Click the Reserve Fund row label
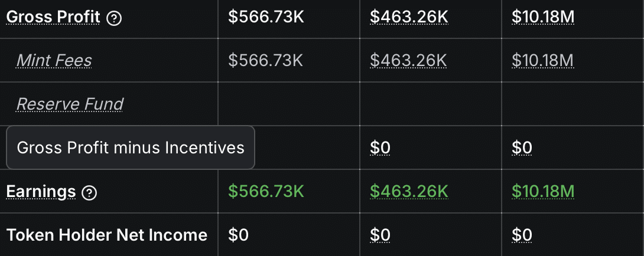This screenshot has width=644, height=256. (70, 104)
